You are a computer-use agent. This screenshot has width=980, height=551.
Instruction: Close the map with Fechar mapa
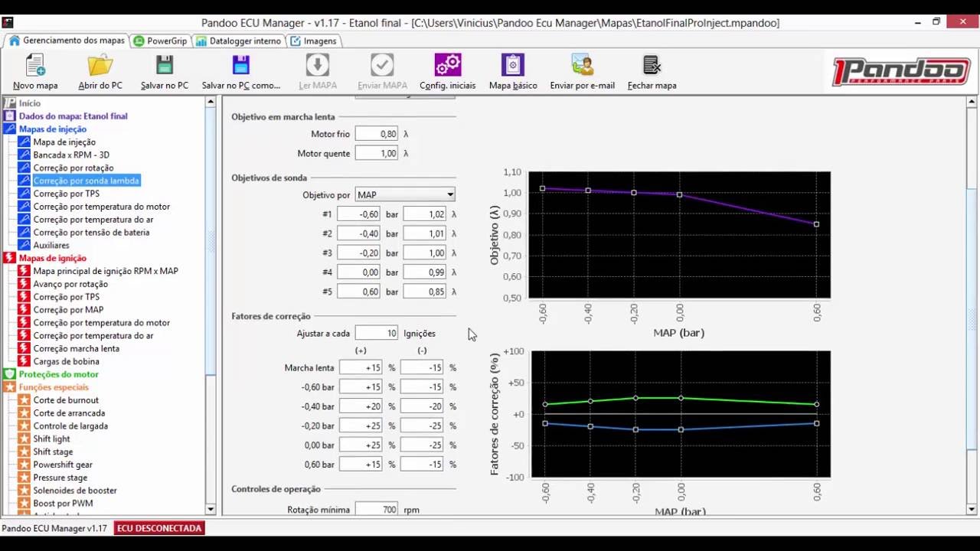(x=652, y=73)
